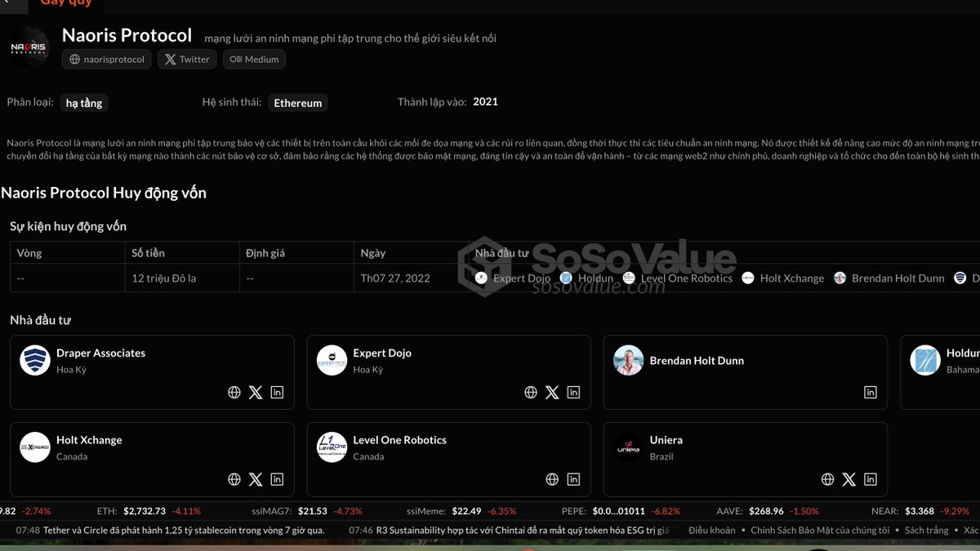
Task: Open Expert Dojo LinkedIn icon
Action: [573, 393]
